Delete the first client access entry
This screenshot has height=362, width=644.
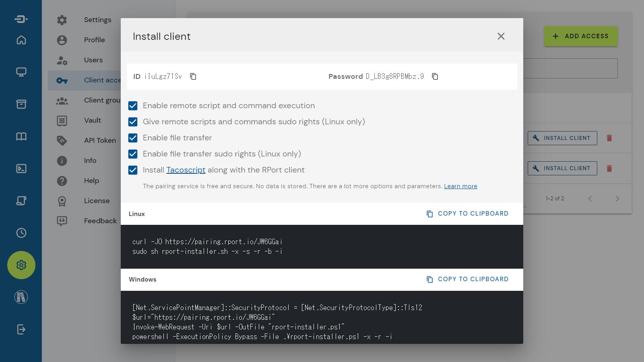[609, 138]
